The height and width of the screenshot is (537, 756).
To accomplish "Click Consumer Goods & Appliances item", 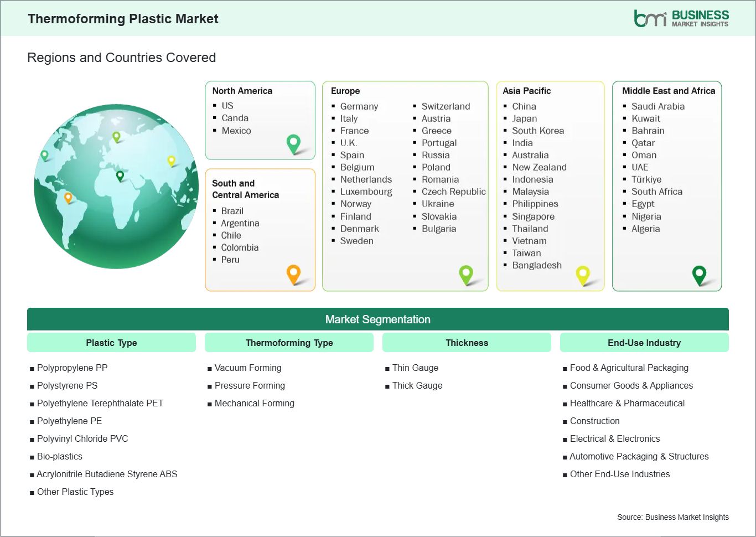I will [631, 385].
